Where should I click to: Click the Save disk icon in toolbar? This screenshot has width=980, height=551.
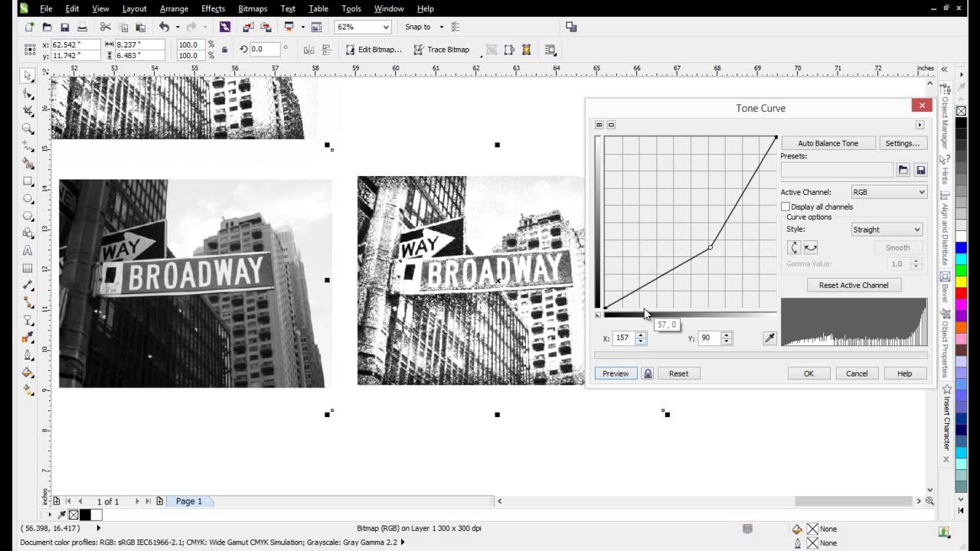point(64,27)
